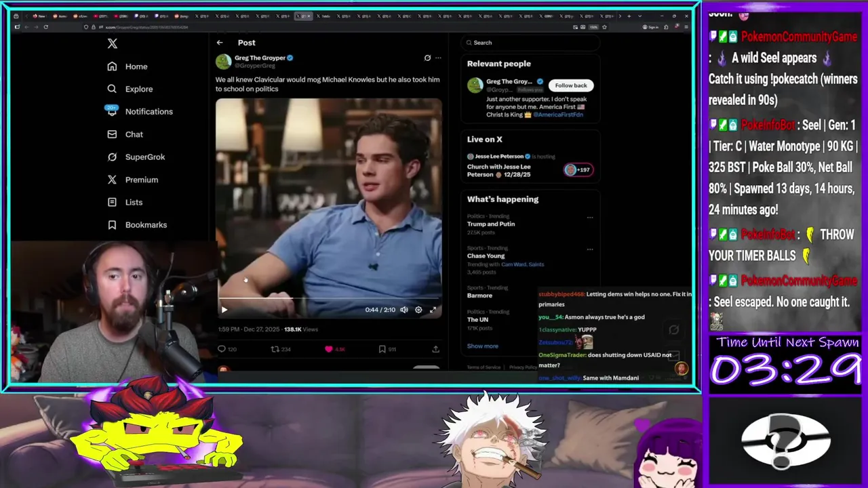Screen dimensions: 868x488
Task: Click the SuperGrok icon
Action: (112, 157)
